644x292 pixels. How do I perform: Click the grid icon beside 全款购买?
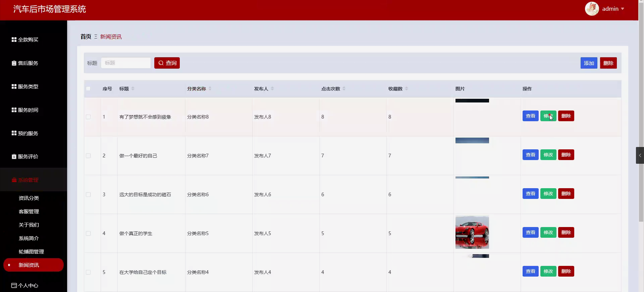(x=14, y=40)
